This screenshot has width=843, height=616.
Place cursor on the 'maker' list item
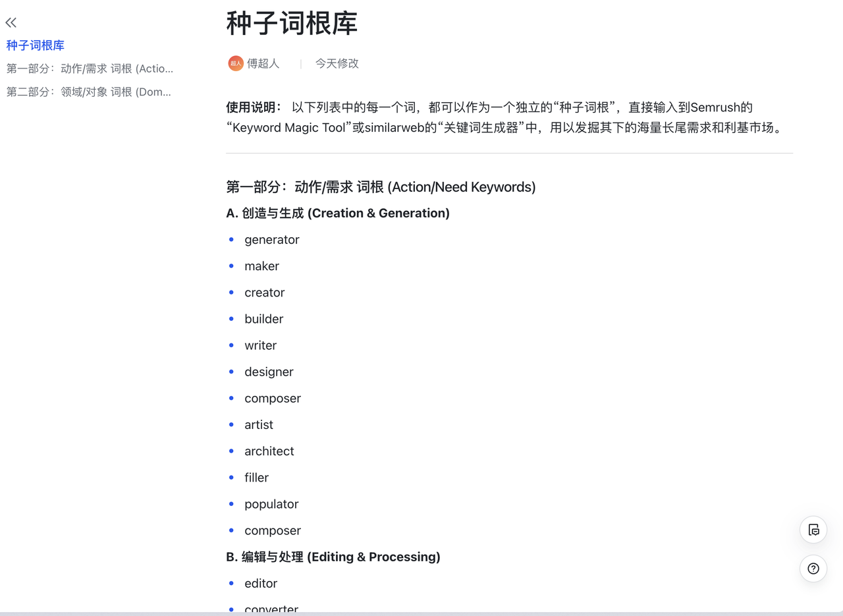tap(261, 266)
